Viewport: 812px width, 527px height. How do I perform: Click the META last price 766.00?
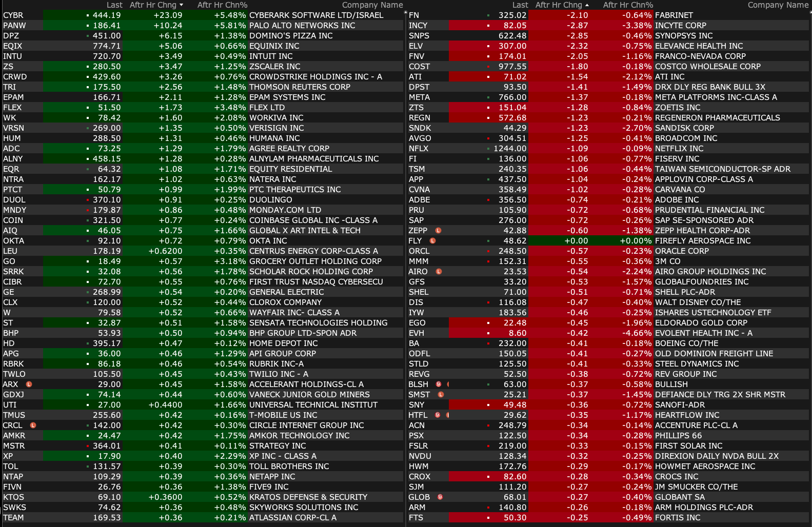coord(512,97)
